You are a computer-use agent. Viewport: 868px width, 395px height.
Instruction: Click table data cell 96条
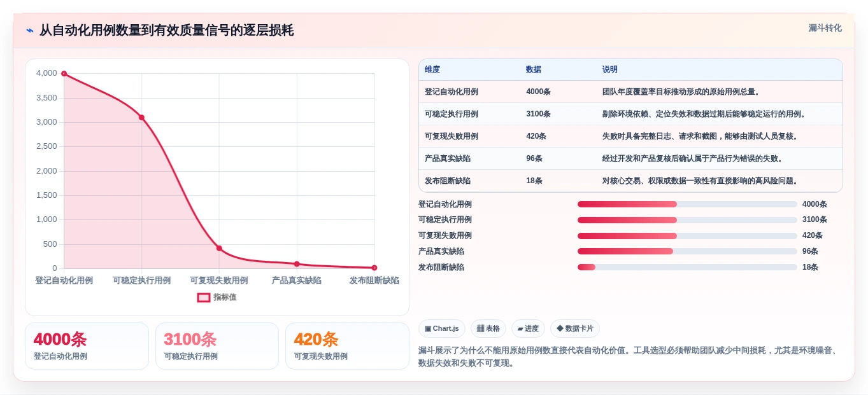(x=534, y=158)
